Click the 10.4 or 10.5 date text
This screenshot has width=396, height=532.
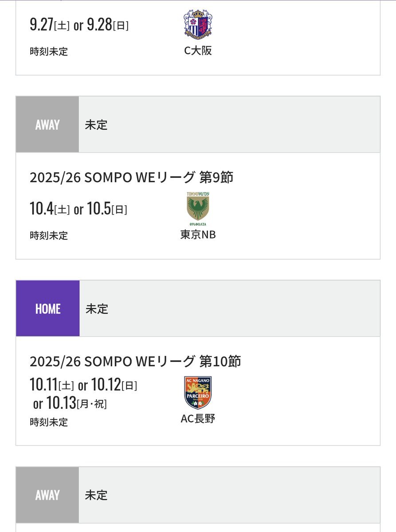(x=78, y=209)
